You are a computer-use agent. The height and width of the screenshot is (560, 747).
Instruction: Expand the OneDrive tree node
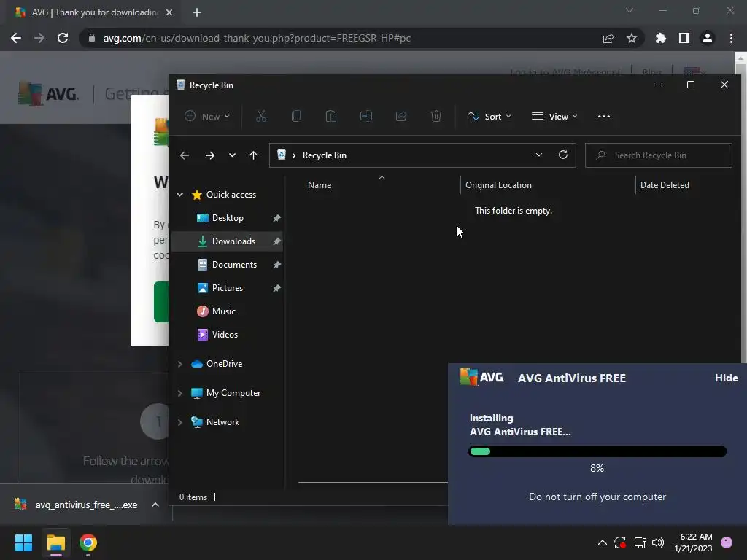pos(180,364)
